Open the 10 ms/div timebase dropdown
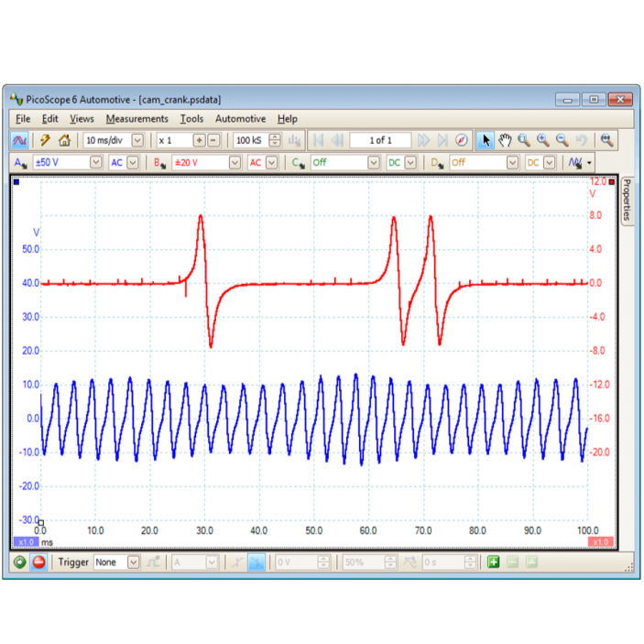The width and height of the screenshot is (644, 644). click(x=137, y=140)
